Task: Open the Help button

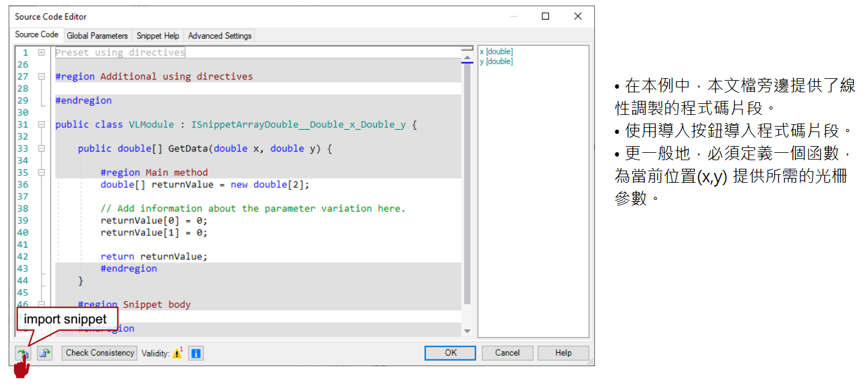Action: pyautogui.click(x=563, y=353)
